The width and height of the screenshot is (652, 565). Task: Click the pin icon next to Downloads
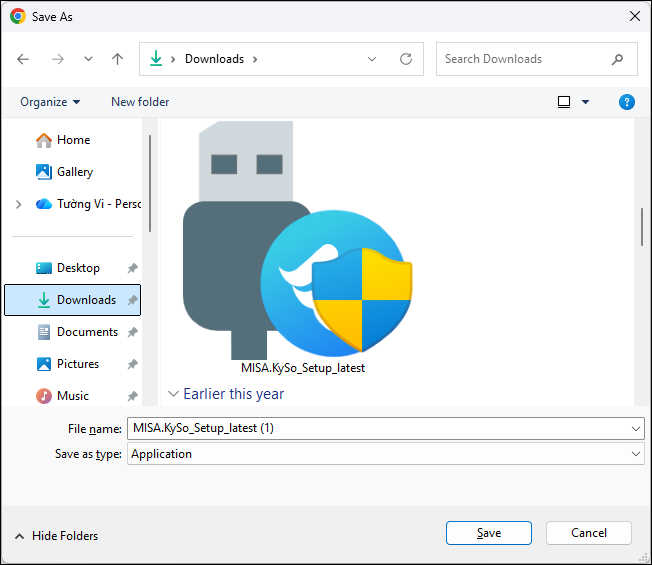point(132,300)
